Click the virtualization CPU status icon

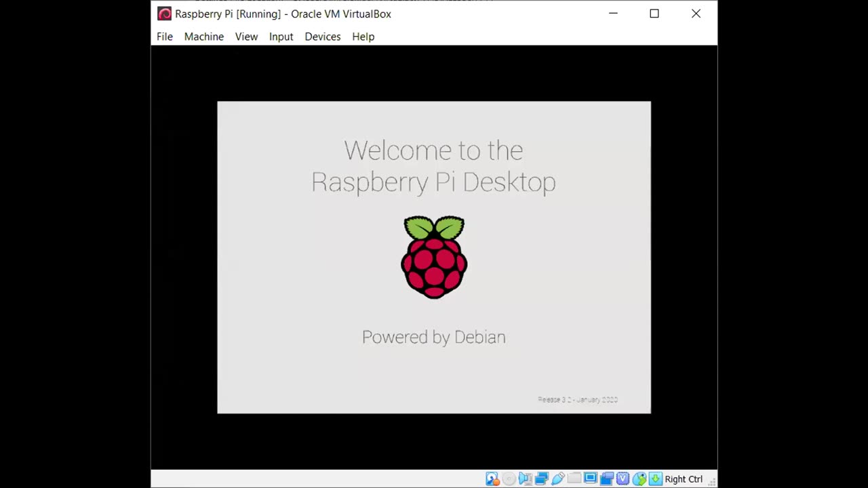pos(623,479)
